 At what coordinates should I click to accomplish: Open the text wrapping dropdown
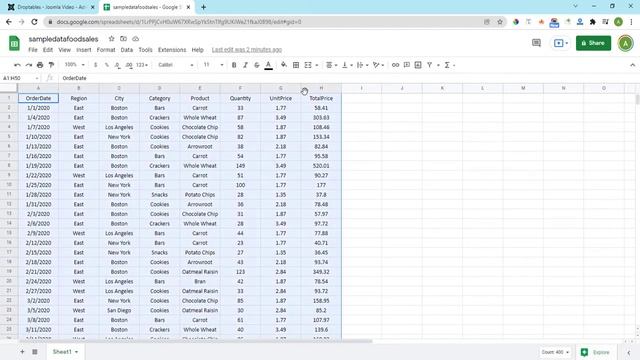(x=362, y=65)
